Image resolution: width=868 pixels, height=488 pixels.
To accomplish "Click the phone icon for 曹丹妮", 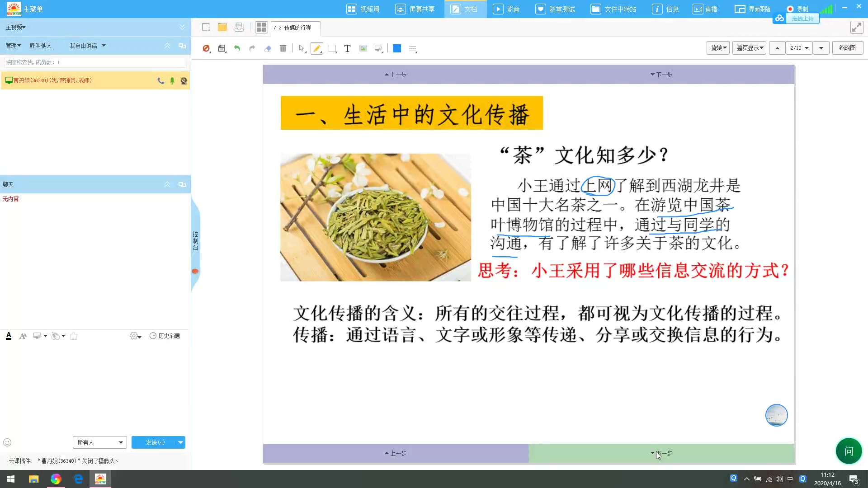I will pyautogui.click(x=160, y=81).
